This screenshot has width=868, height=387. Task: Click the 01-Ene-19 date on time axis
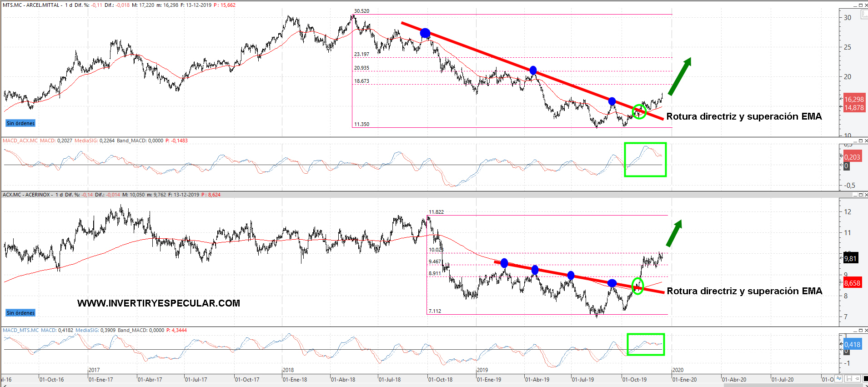[489, 379]
